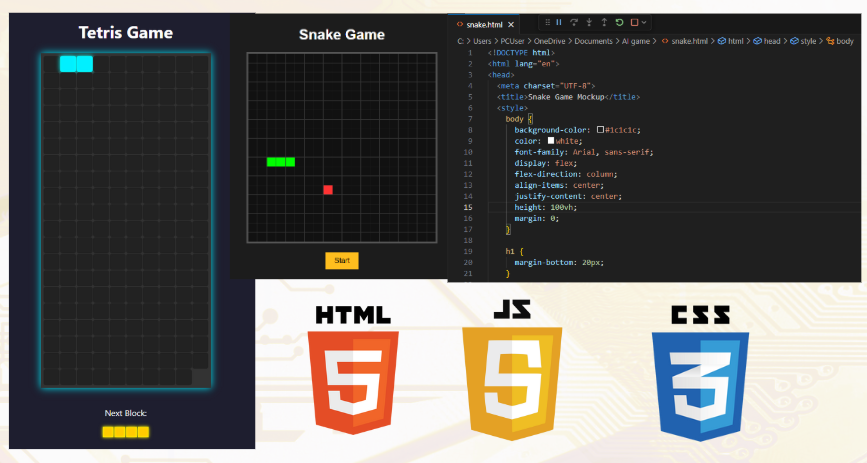Click the Step Into debug icon
867x463 pixels.
(589, 22)
